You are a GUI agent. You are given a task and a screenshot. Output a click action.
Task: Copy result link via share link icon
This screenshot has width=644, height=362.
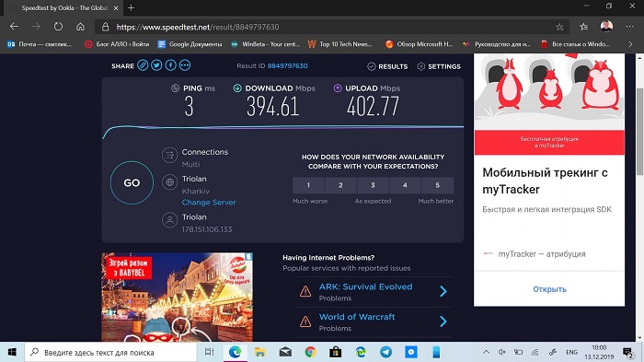[x=143, y=65]
